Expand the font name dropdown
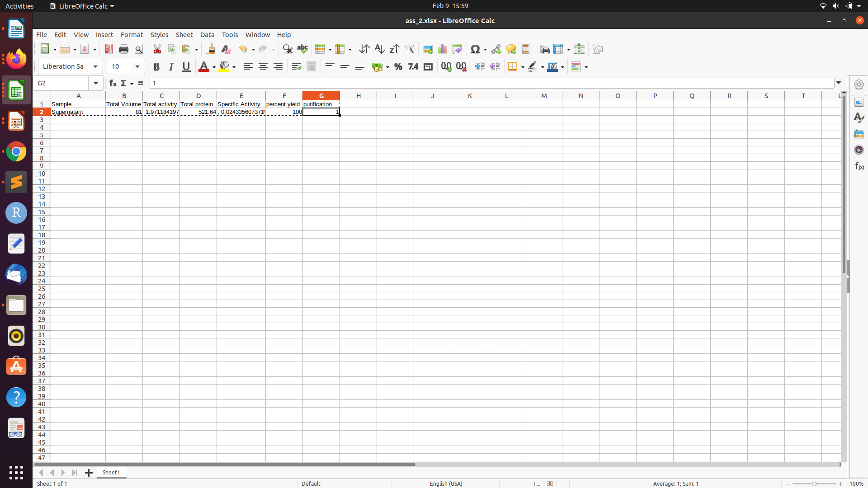Screen dimensions: 868x488 click(x=95, y=66)
